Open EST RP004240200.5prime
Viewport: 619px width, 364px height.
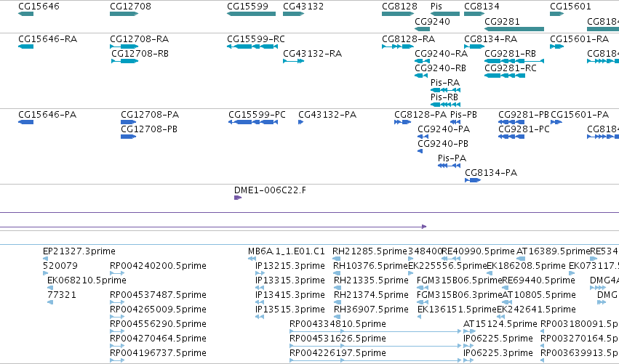[158, 266]
